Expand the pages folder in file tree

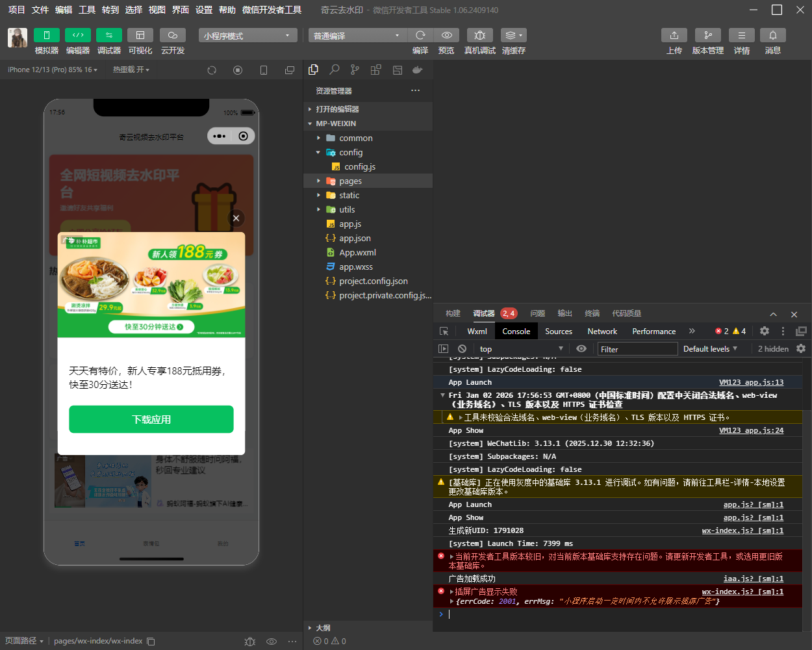350,181
